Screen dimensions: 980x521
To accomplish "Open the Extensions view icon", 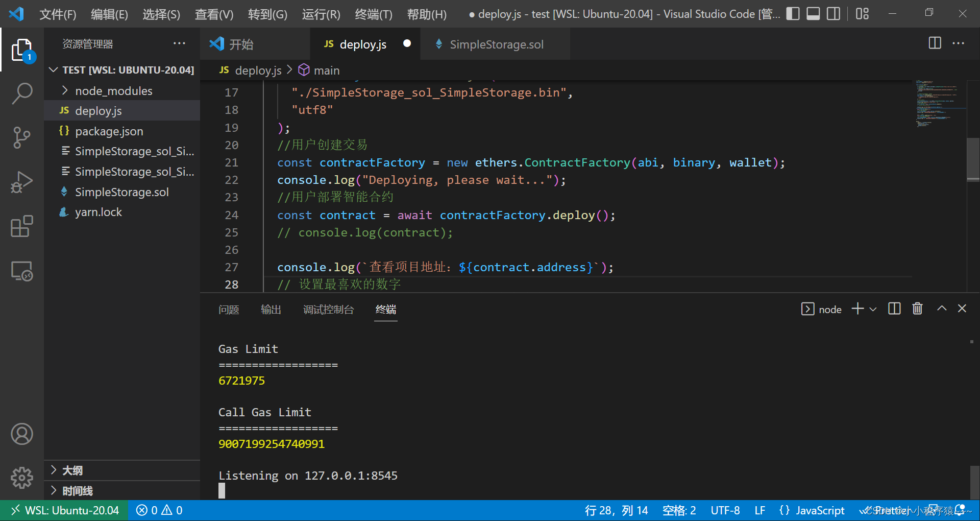I will (22, 226).
